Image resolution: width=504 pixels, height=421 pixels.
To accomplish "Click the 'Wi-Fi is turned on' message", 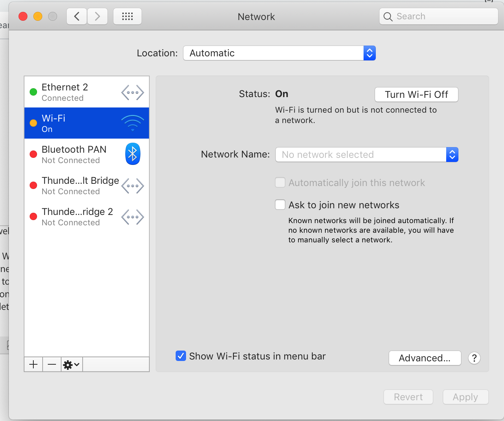I will (356, 115).
